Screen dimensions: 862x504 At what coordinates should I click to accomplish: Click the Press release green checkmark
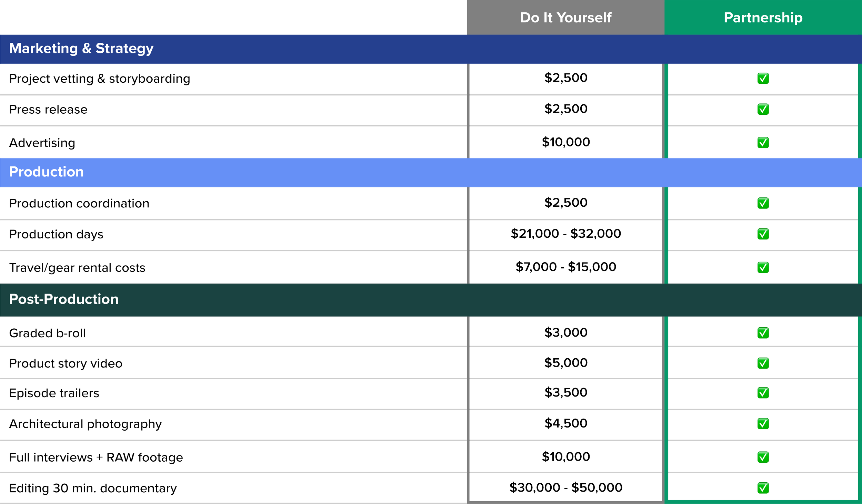[x=763, y=109]
